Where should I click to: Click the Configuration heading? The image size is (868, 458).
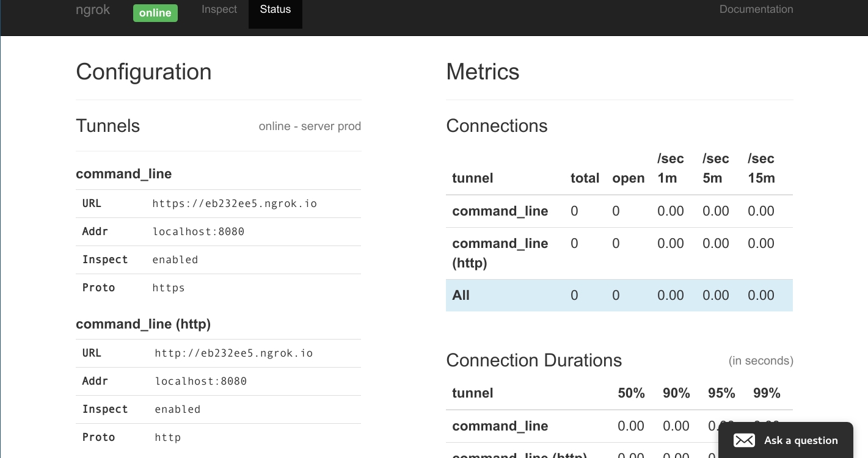[x=144, y=71]
